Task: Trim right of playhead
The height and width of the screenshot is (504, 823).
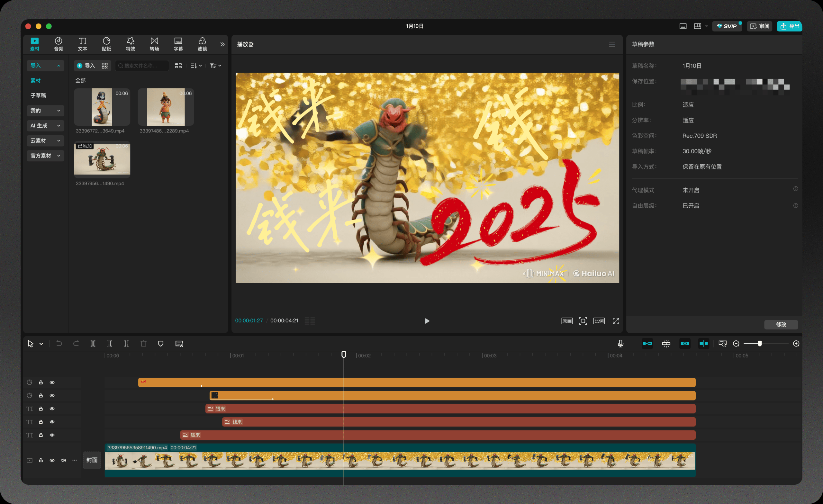Action: click(x=127, y=343)
